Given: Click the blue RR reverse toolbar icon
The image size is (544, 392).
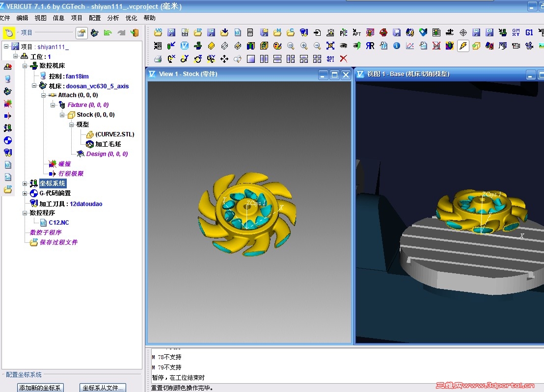Looking at the screenshot, I should coord(370,46).
